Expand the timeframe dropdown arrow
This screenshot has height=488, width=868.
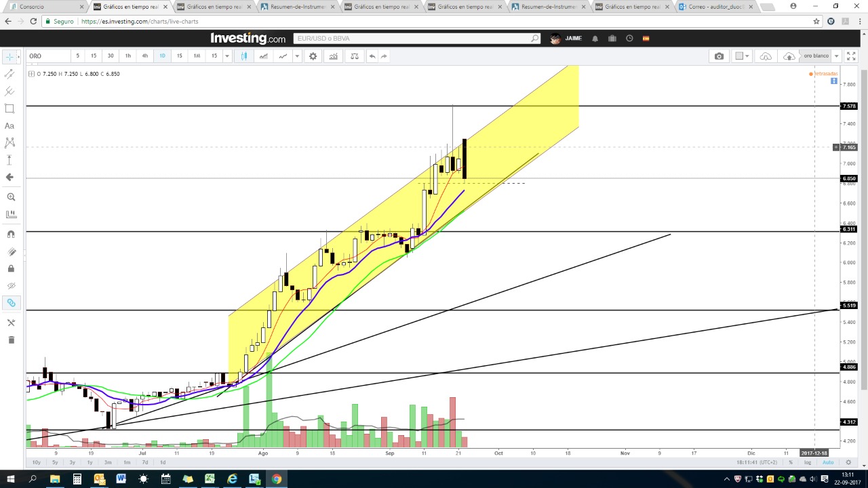coord(227,56)
